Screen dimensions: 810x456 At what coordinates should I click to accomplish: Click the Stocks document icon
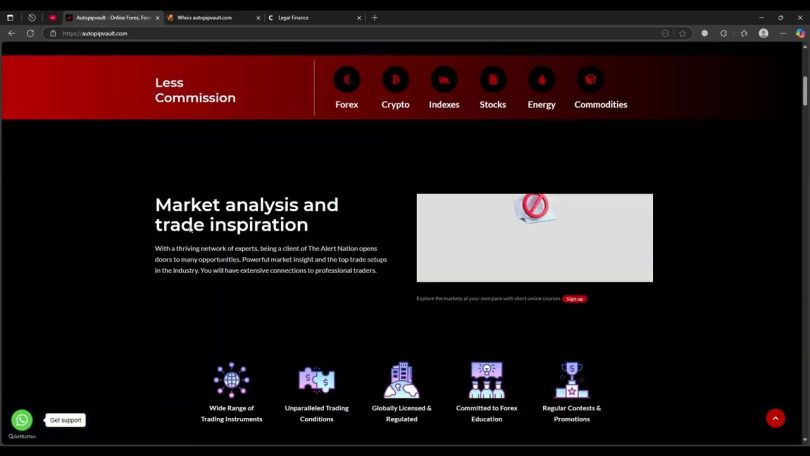(493, 80)
